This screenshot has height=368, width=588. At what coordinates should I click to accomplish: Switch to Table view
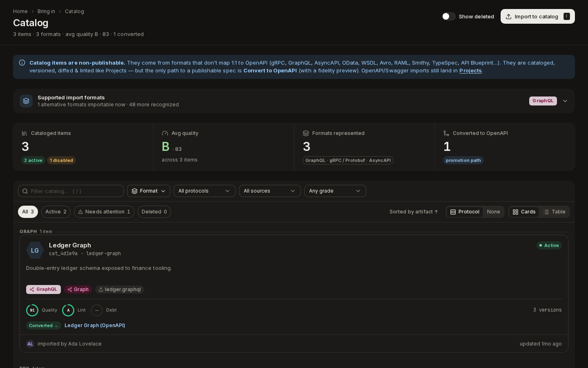tap(554, 212)
